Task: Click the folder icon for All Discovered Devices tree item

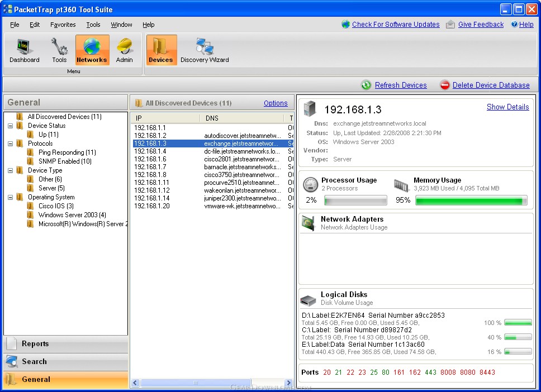Action: click(x=20, y=117)
